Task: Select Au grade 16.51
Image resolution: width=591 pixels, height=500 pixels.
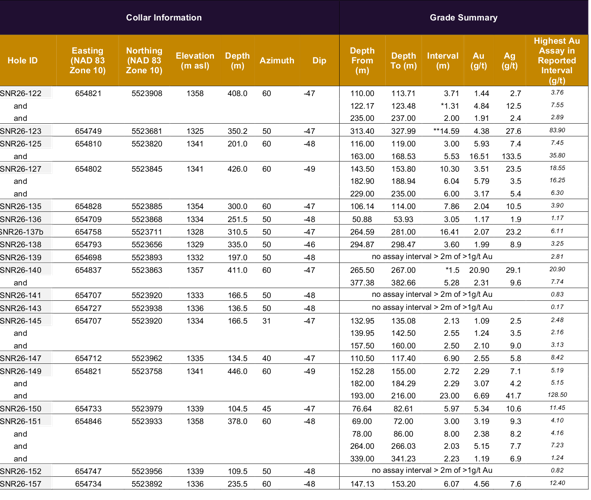Action: point(479,156)
